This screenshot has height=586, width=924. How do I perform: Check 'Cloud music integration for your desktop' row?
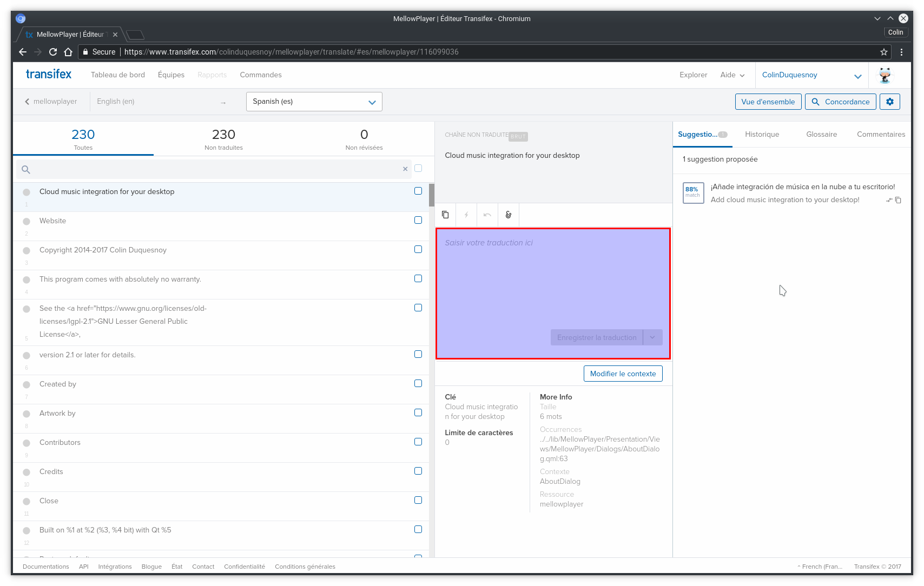point(418,191)
